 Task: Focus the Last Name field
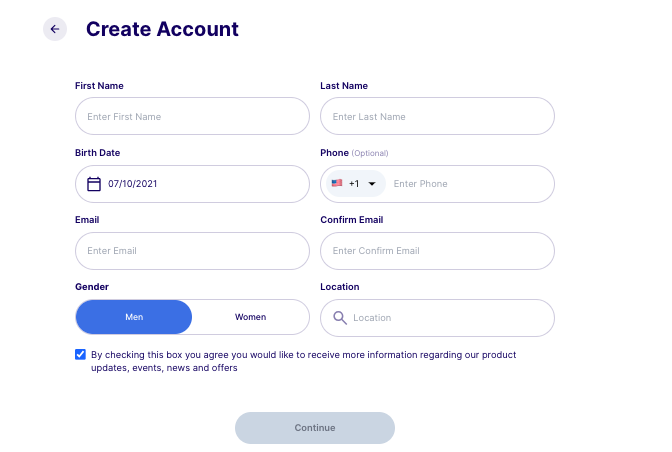(437, 116)
